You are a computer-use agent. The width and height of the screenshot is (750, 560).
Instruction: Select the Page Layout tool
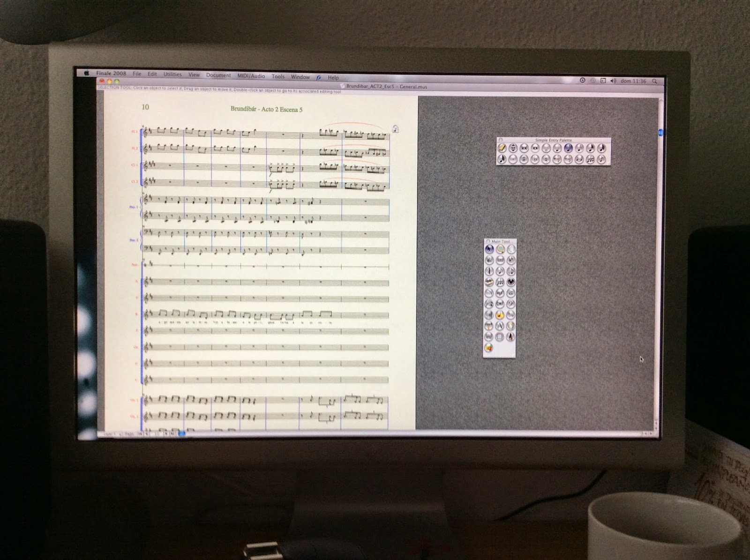500,337
